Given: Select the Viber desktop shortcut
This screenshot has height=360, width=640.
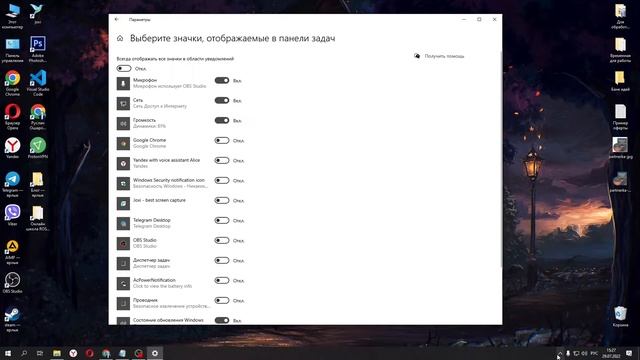Looking at the screenshot, I should click(x=12, y=215).
